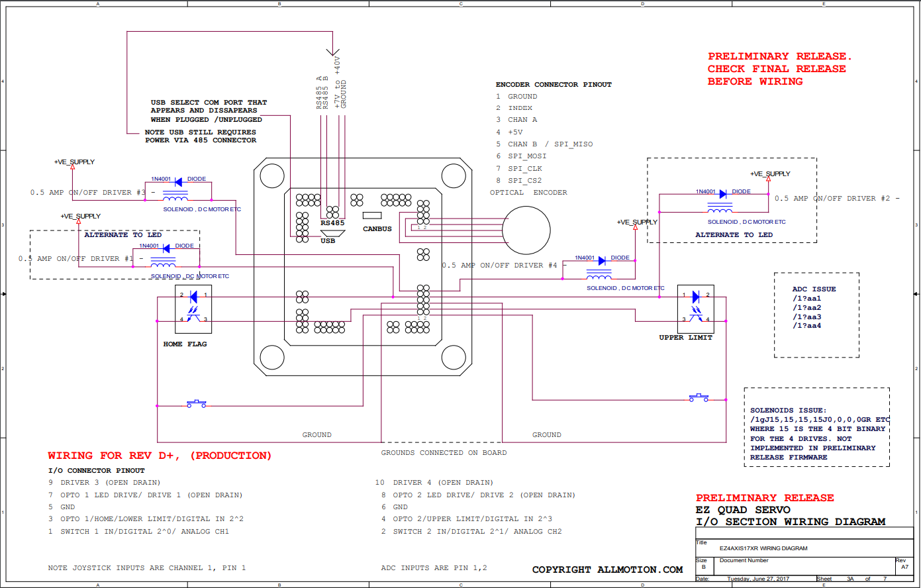Click pinout row '1 SWITCH 1 IN/DIGITAL 2^0'
Image resolution: width=921 pixels, height=588 pixels.
click(138, 532)
